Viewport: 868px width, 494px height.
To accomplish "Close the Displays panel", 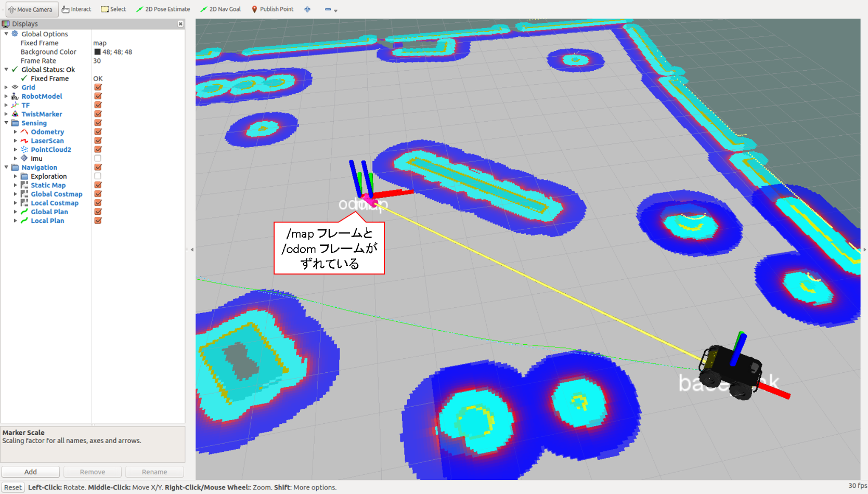I will tap(180, 23).
